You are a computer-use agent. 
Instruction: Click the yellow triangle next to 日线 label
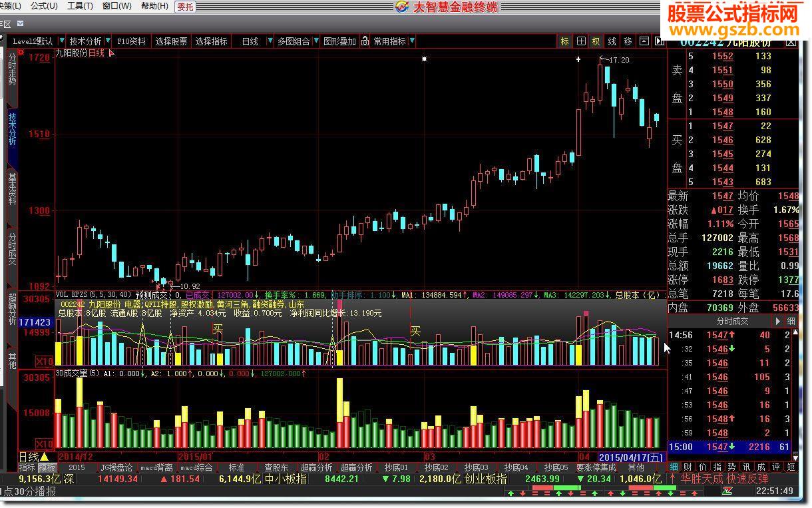point(44,457)
